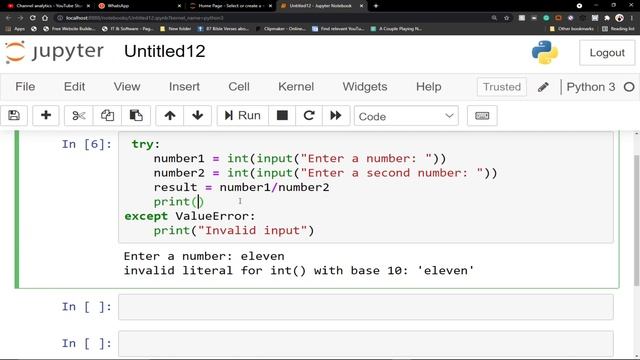Click the 'try:' line in cell 6
The width and height of the screenshot is (640, 360).
[x=146, y=144]
